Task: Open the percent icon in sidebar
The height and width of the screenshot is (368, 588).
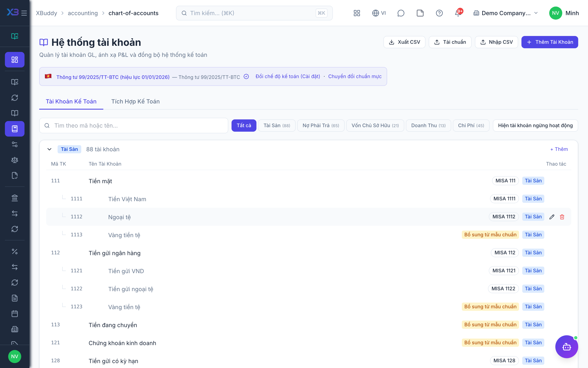Action: coord(14,251)
